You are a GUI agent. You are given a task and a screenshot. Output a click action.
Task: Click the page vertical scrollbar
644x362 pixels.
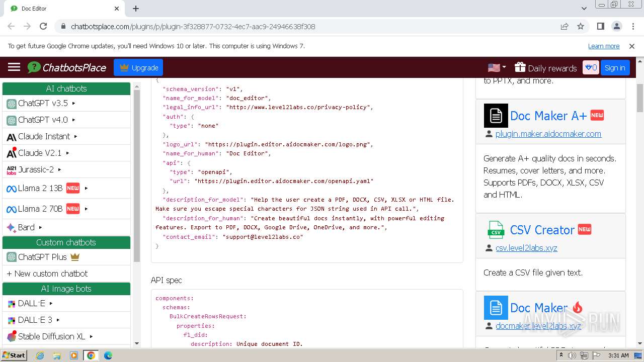coord(640,98)
